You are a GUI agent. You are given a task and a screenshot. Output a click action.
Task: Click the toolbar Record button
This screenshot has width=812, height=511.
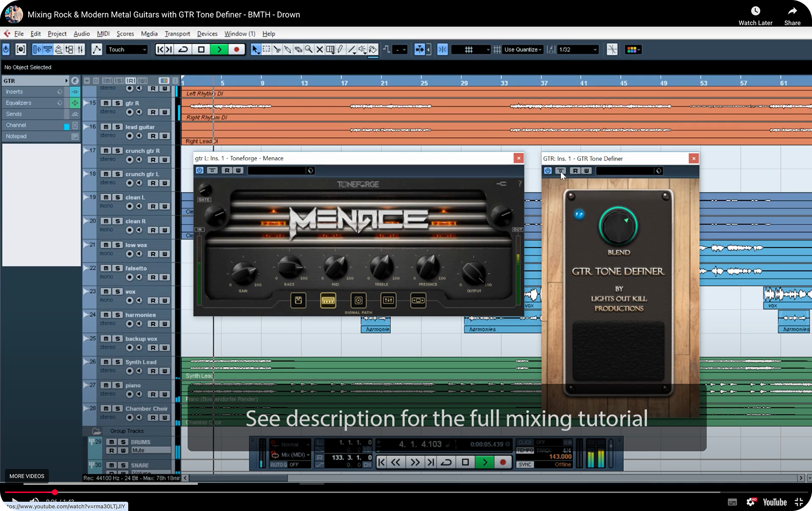pos(236,49)
